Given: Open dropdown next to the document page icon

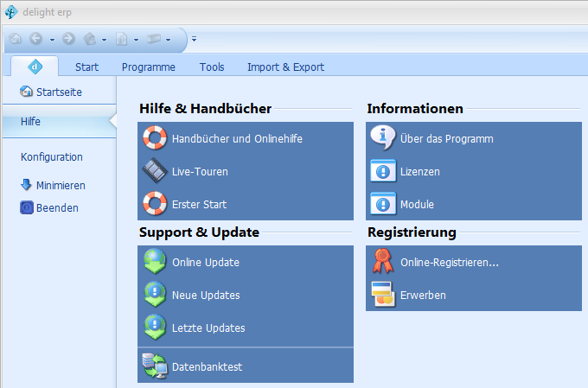Looking at the screenshot, I should (x=136, y=40).
